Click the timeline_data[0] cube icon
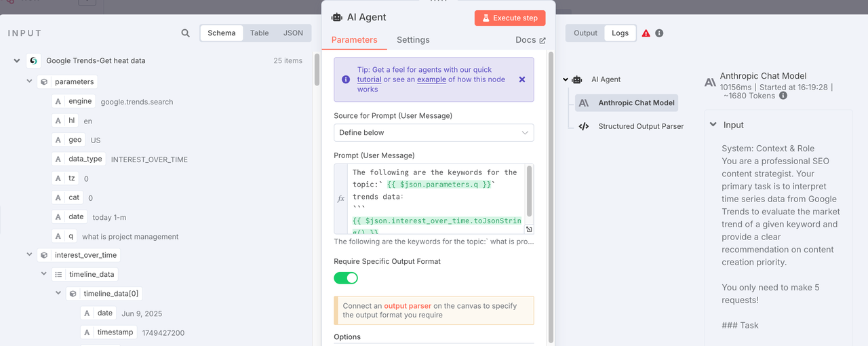868x346 pixels. tap(73, 294)
